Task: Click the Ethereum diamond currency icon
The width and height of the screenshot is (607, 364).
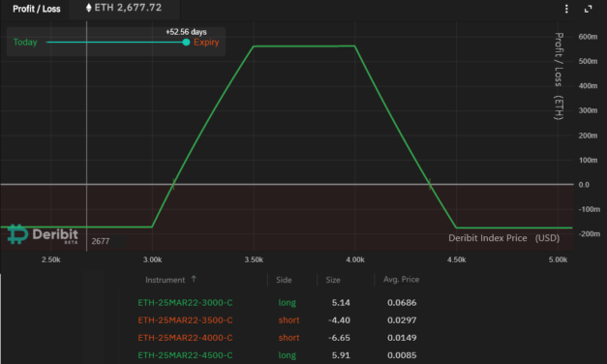Action: coord(89,8)
